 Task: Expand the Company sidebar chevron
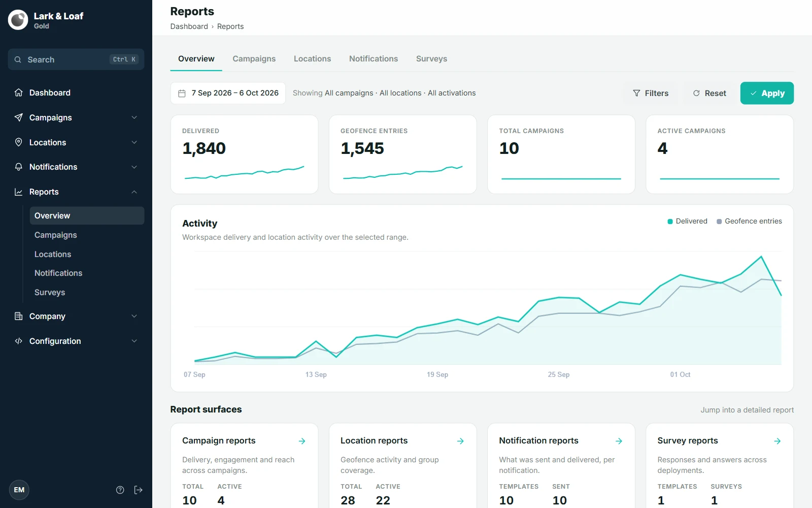coord(134,316)
